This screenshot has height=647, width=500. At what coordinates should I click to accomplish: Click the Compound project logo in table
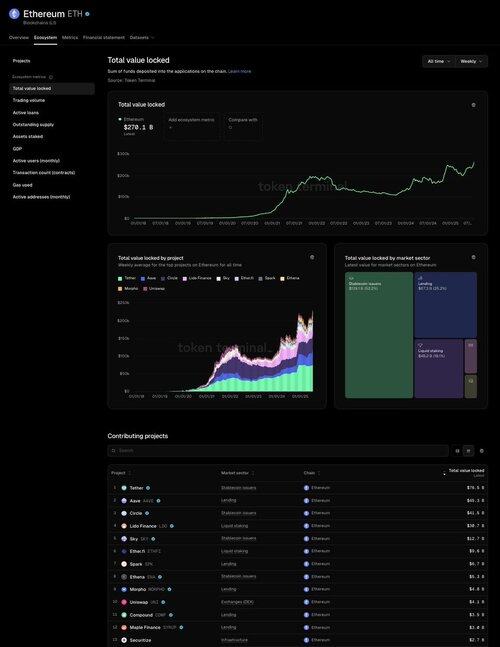click(x=124, y=615)
